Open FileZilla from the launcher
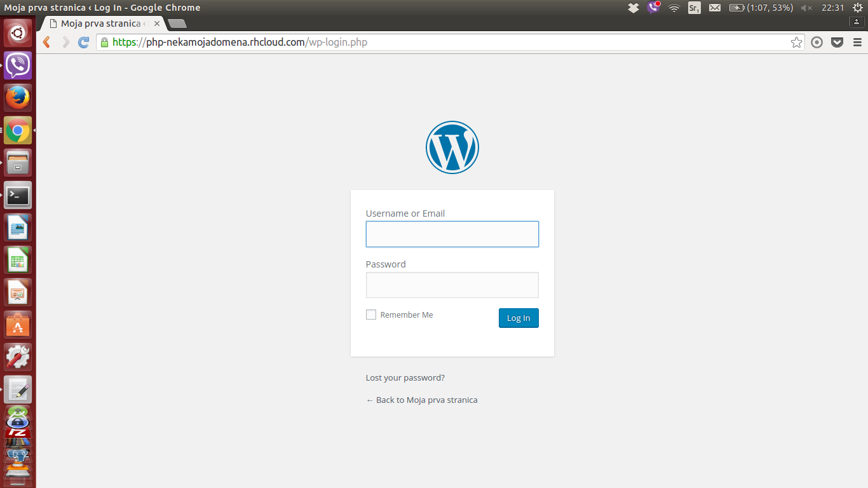The width and height of the screenshot is (868, 488). (18, 434)
